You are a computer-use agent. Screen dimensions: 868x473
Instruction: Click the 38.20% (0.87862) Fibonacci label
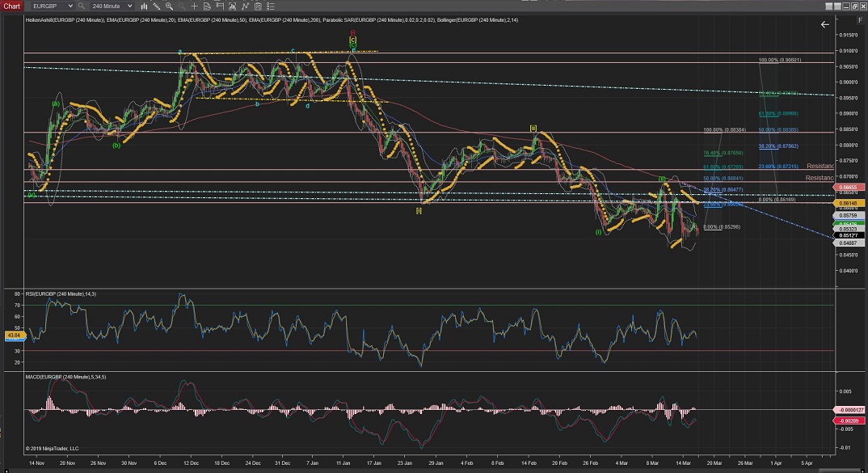click(778, 146)
